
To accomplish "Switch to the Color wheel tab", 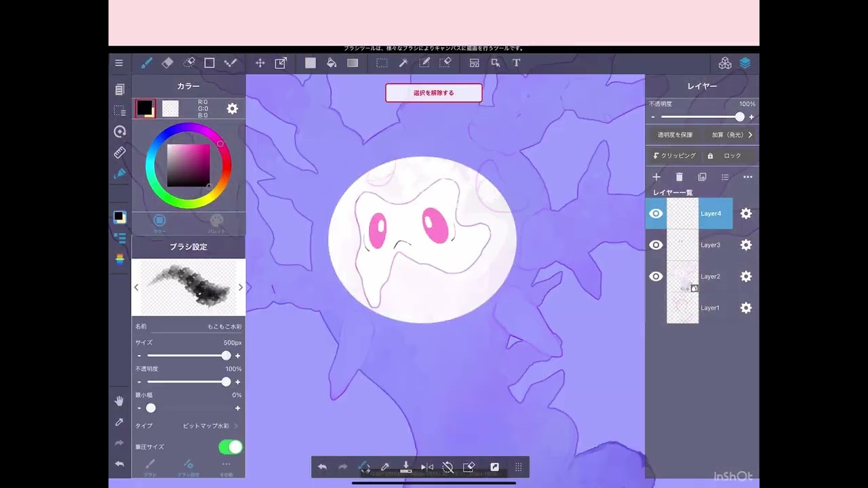I will point(159,224).
